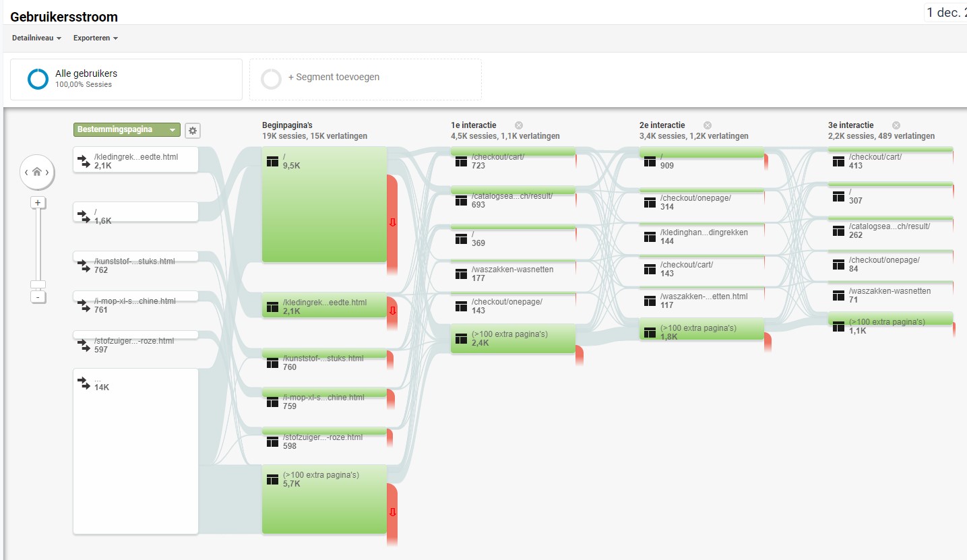
Task: Select the /kunststof-...stuks.html source node with 762
Action: click(135, 265)
